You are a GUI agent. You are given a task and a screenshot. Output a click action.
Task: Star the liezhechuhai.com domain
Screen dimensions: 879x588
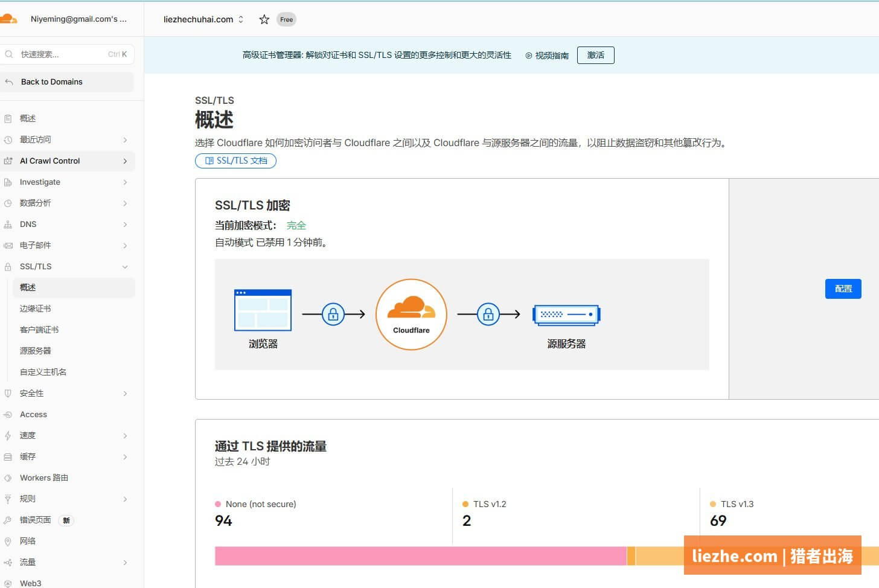coord(264,19)
